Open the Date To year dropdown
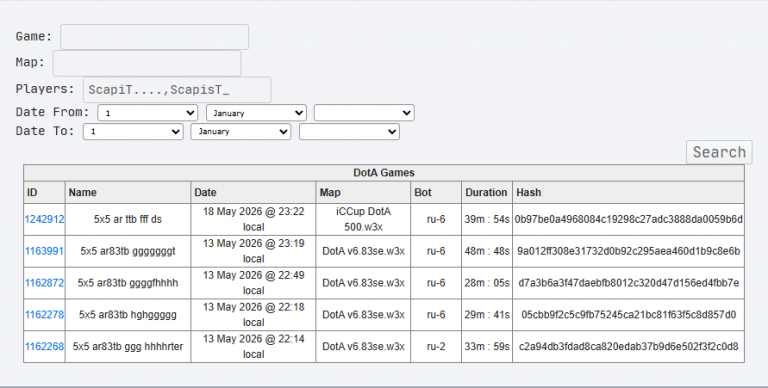The width and height of the screenshot is (768, 388). coord(350,131)
